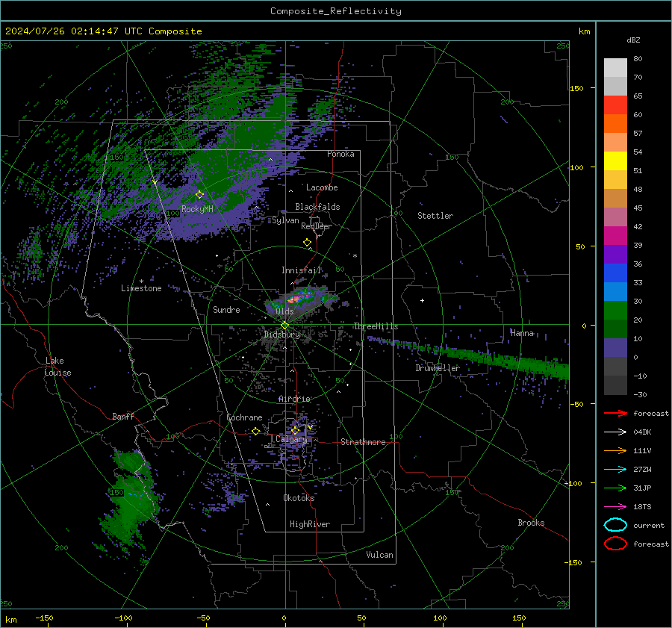Click the dBZ legend heading
The height and width of the screenshot is (628, 672).
point(633,40)
